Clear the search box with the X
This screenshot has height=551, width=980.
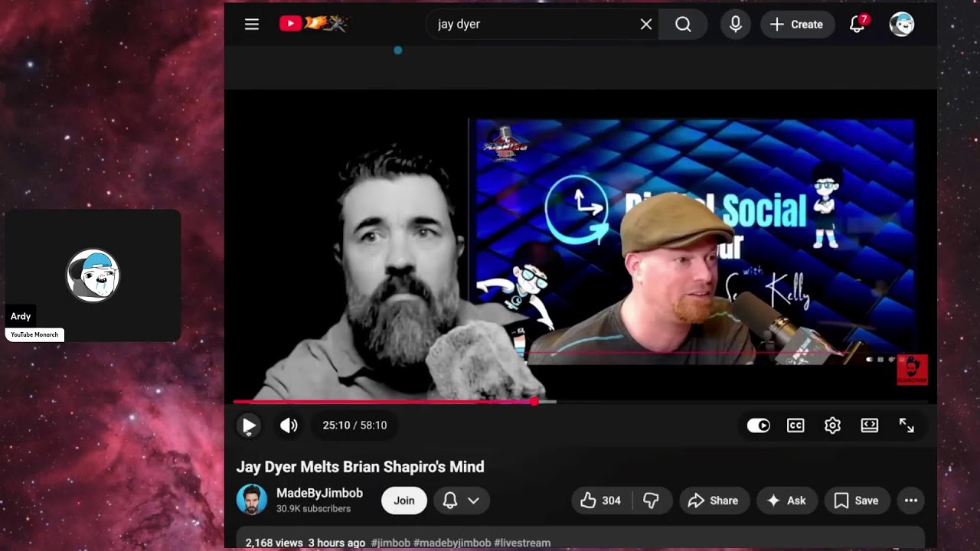pos(646,24)
